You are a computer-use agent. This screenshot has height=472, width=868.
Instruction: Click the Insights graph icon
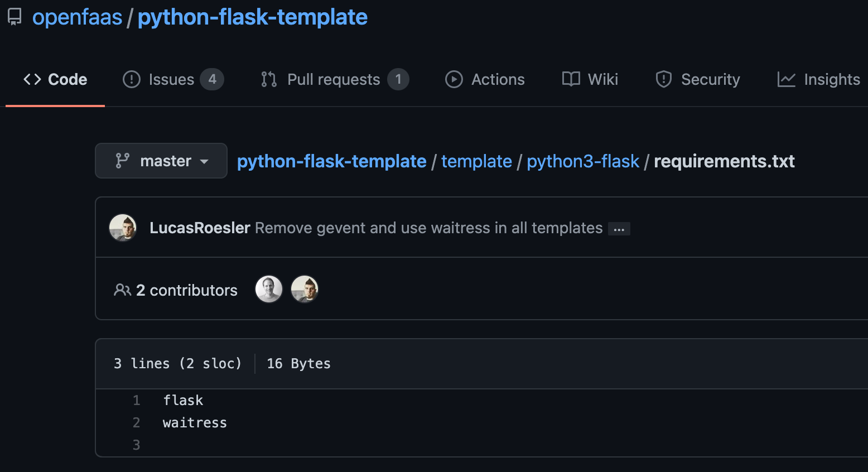(x=787, y=80)
